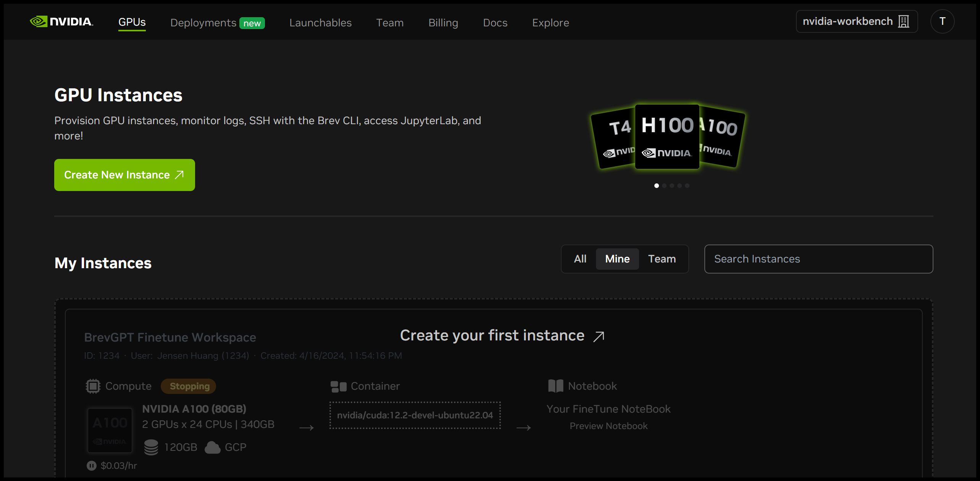Image resolution: width=980 pixels, height=481 pixels.
Task: Click 'Create your first instance' link
Action: [x=492, y=335]
